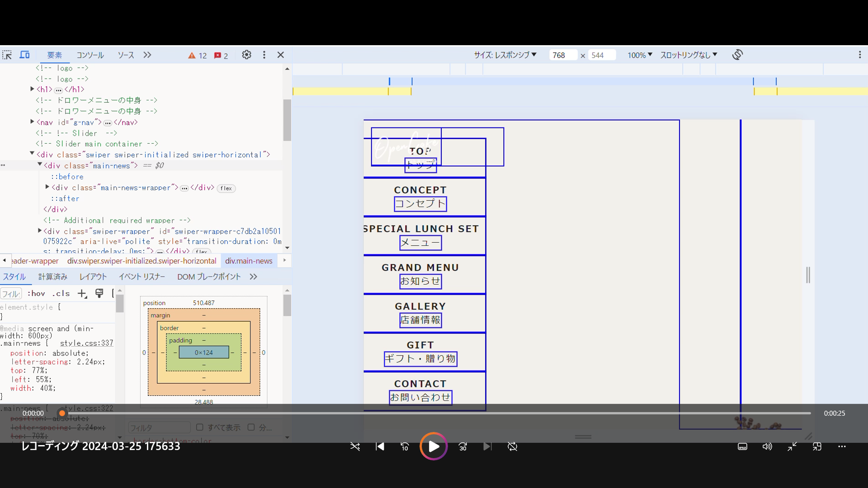Open the サイズ: レスポンシブ dropdown

pyautogui.click(x=505, y=55)
